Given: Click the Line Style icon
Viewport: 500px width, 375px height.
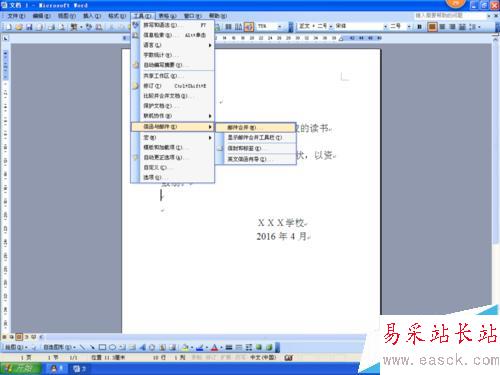Looking at the screenshot, I should (x=229, y=347).
